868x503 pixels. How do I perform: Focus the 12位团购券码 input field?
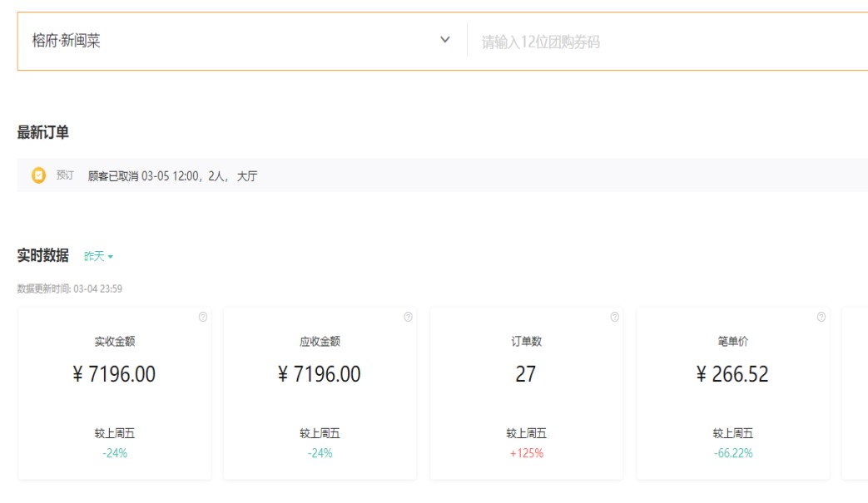point(666,42)
